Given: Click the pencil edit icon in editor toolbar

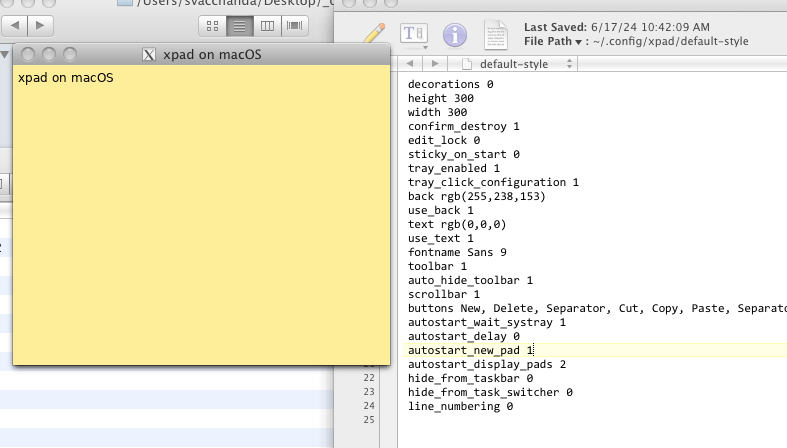Looking at the screenshot, I should (x=374, y=34).
